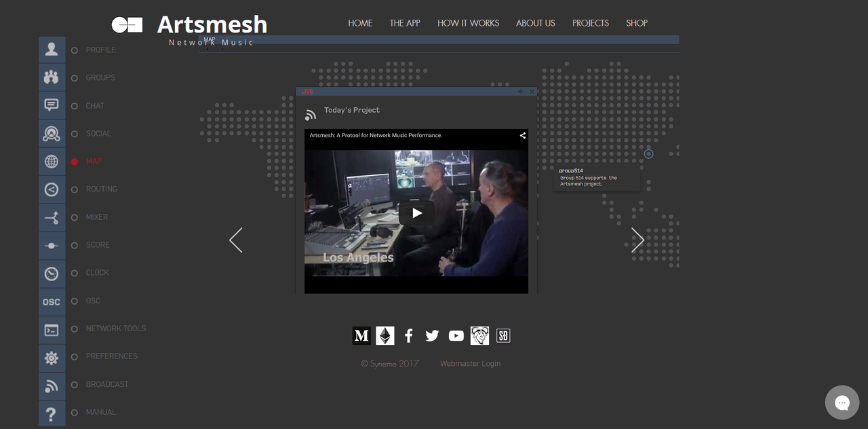The height and width of the screenshot is (429, 868).
Task: Click the move icon in LIVE panel header
Action: point(521,91)
